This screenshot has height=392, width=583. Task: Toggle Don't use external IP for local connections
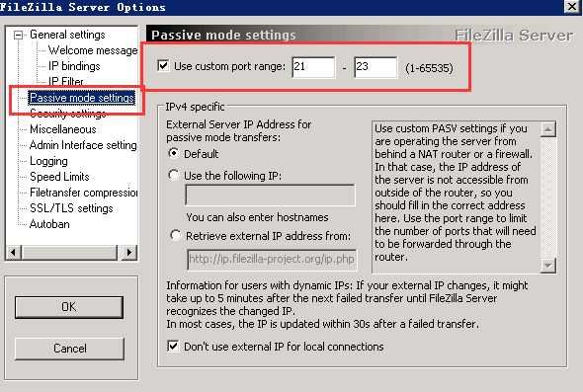tap(173, 347)
